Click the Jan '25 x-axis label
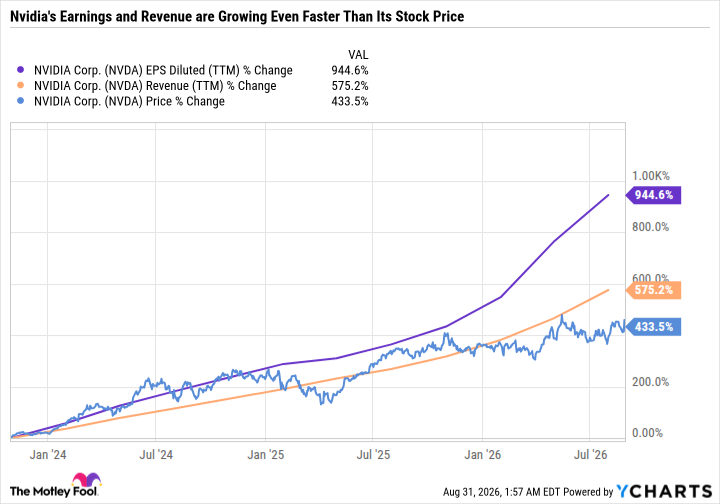The width and height of the screenshot is (720, 504). [265, 455]
